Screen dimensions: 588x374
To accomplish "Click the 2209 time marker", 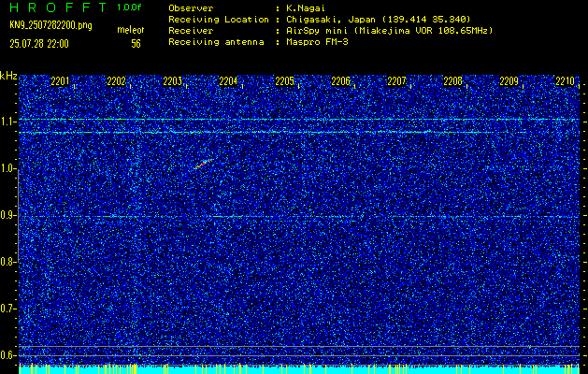I will click(x=509, y=81).
